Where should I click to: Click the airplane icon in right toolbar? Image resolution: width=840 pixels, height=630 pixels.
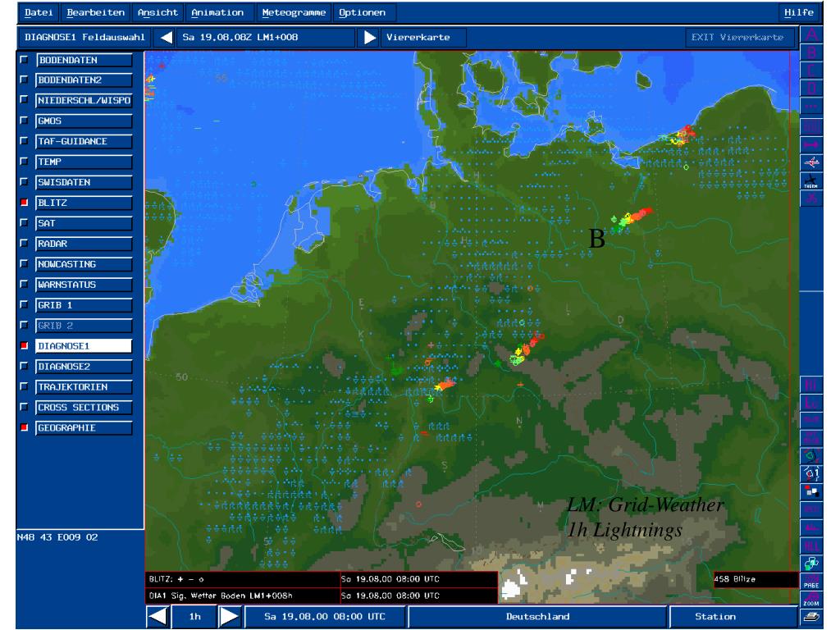coord(810,162)
